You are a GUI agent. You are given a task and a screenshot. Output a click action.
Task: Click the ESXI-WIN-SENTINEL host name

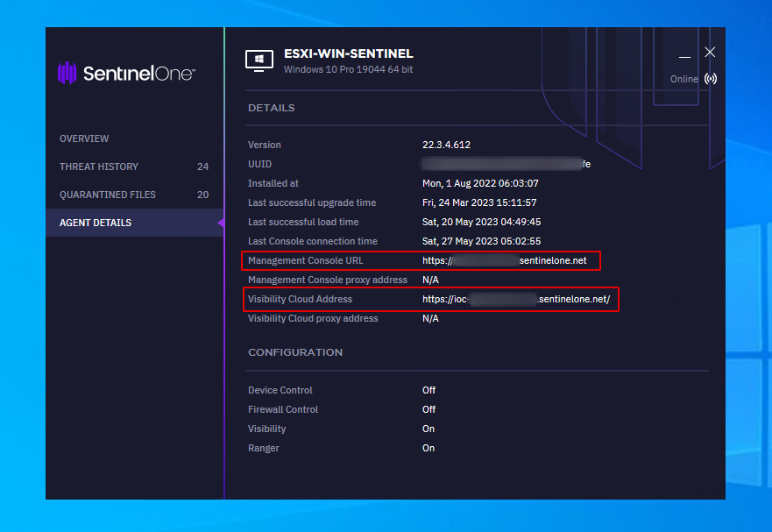pos(349,53)
